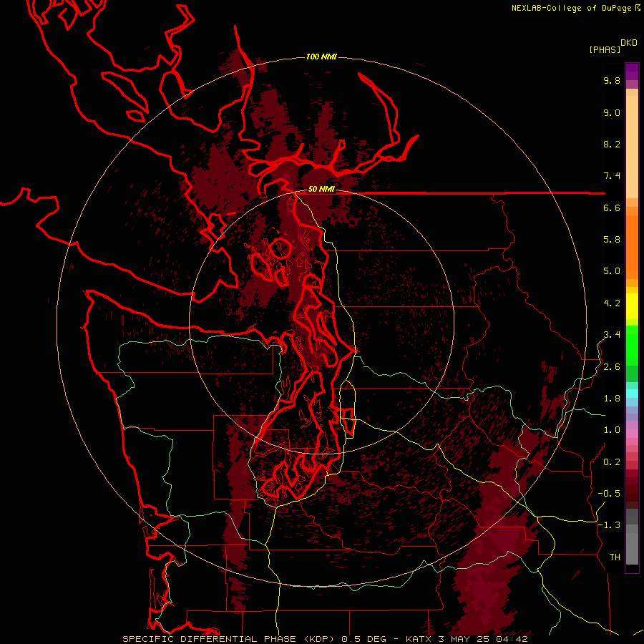Click the KATX station identifier in the caption
The height and width of the screenshot is (644, 644).
point(418,639)
